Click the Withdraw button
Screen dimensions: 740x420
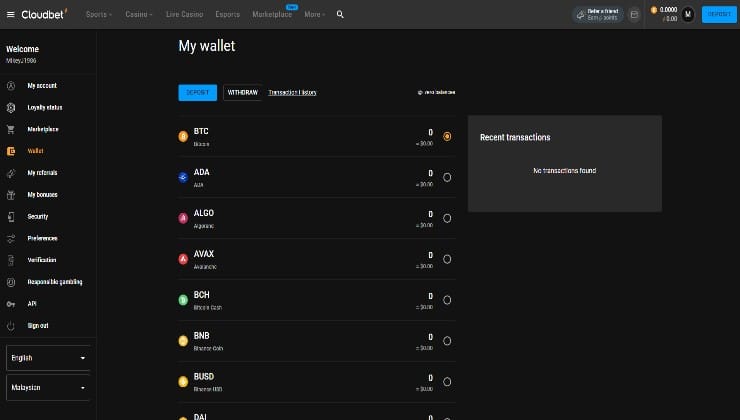243,92
